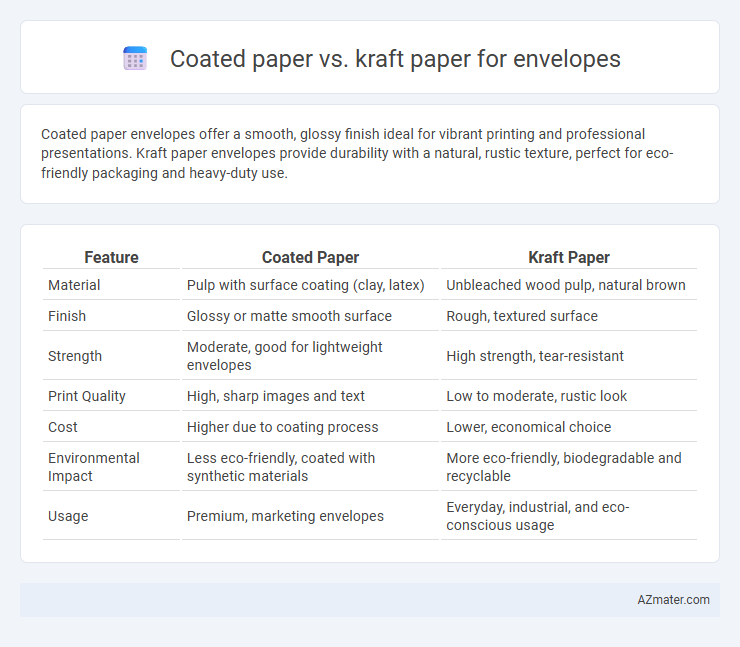Click the summary paragraph about coated paper envelopes
The height and width of the screenshot is (647, 740).
pyautogui.click(x=357, y=153)
